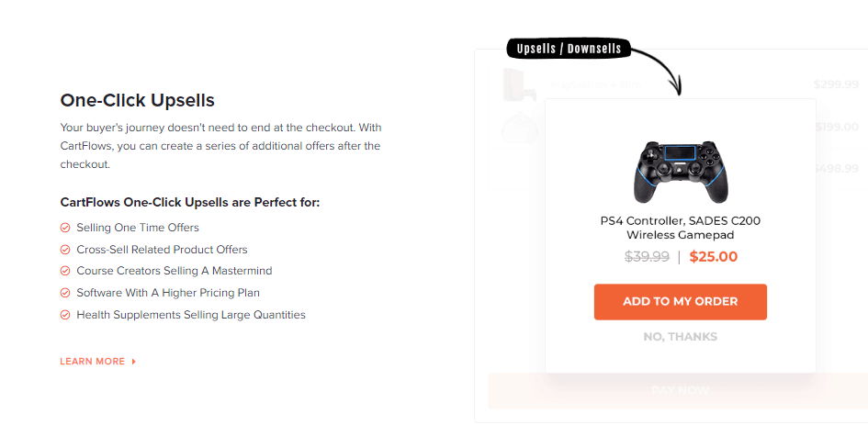868x425 pixels.
Task: Click check icon beside Course Creators Selling A Mastermind
Action: click(65, 272)
